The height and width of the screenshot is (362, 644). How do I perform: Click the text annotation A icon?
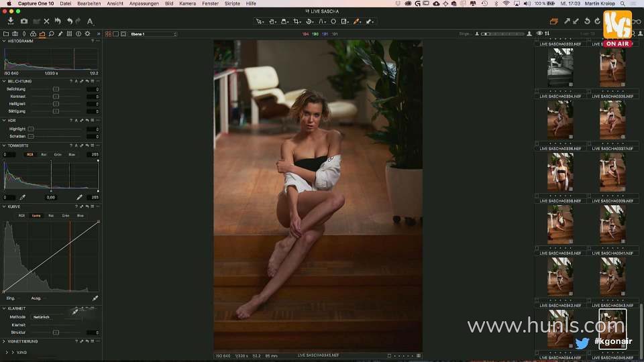tap(90, 21)
